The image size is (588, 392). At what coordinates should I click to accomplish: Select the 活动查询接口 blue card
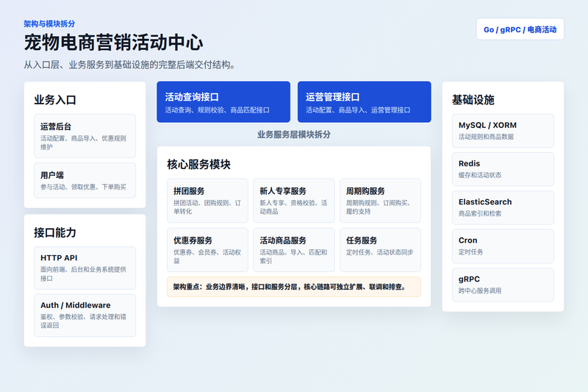tap(223, 102)
